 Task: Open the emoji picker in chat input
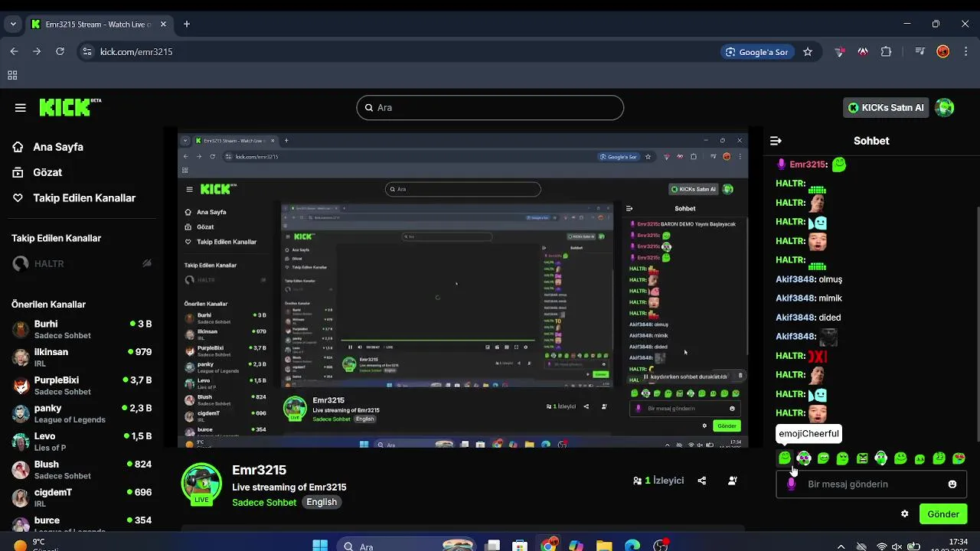[952, 484]
